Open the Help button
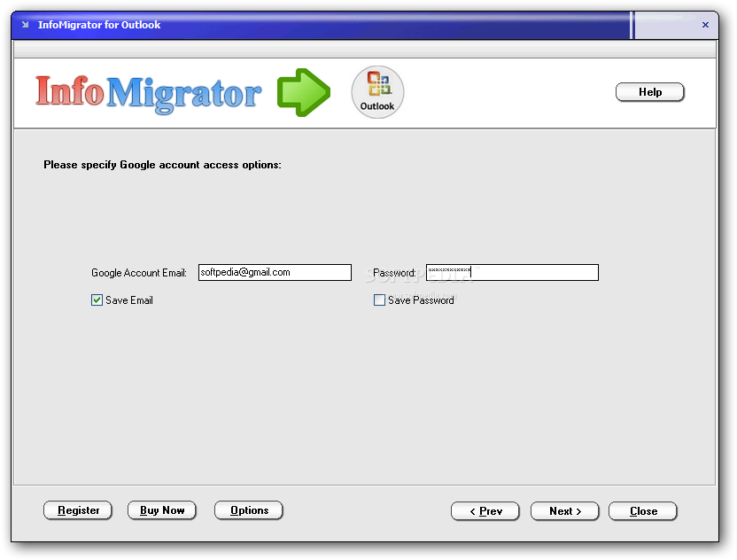 pos(649,92)
